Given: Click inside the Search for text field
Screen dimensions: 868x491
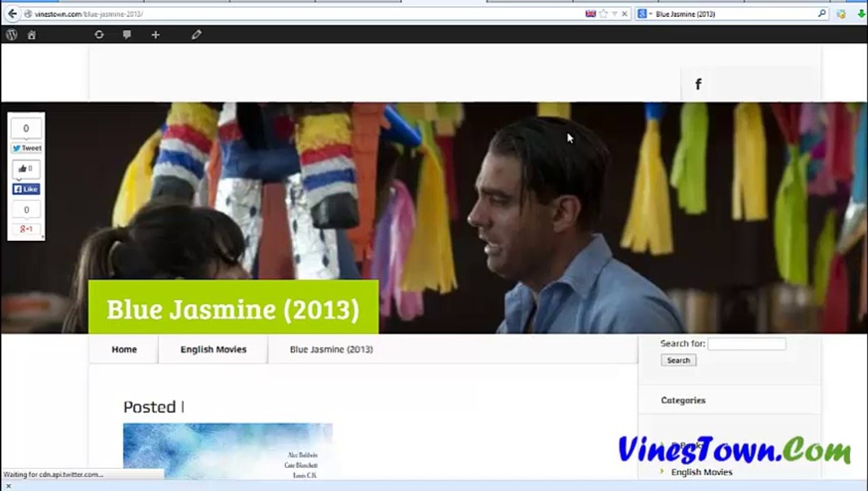Looking at the screenshot, I should 747,344.
